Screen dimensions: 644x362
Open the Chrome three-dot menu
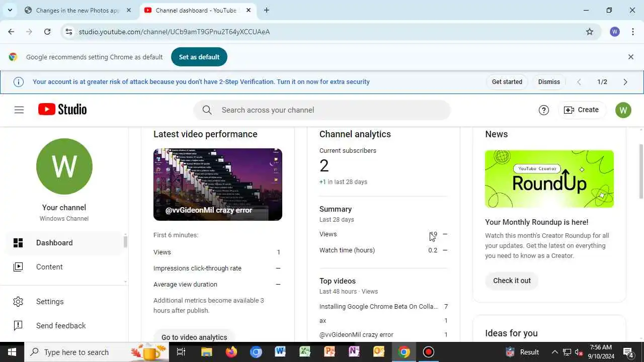[x=632, y=32]
